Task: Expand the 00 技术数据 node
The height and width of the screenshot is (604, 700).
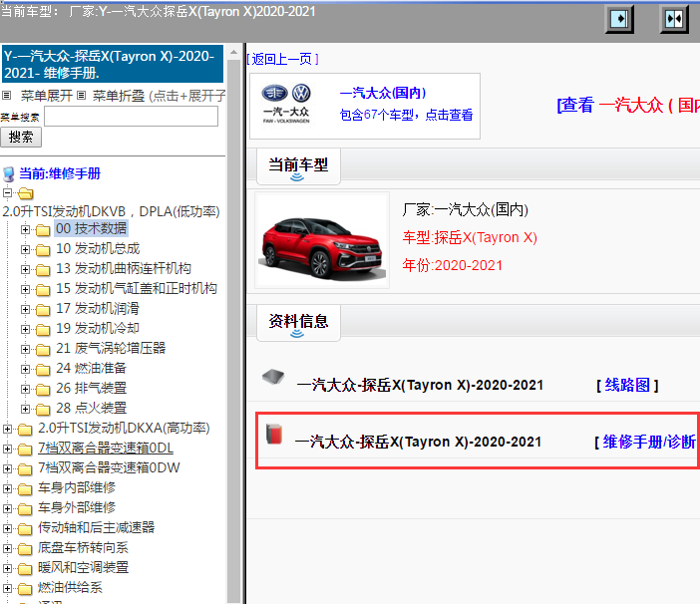Action: pyautogui.click(x=26, y=229)
